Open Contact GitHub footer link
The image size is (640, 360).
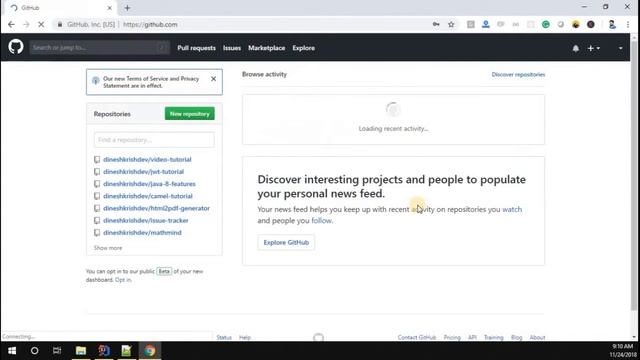click(x=417, y=337)
